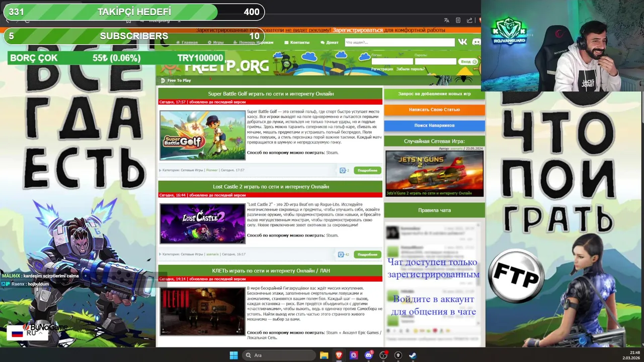Click the FREETP.ORG site logo
The height and width of the screenshot is (362, 644).
coord(226,66)
